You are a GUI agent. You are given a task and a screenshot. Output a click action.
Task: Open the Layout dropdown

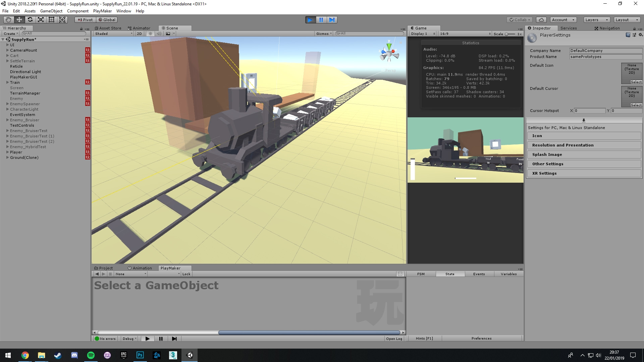(x=627, y=20)
